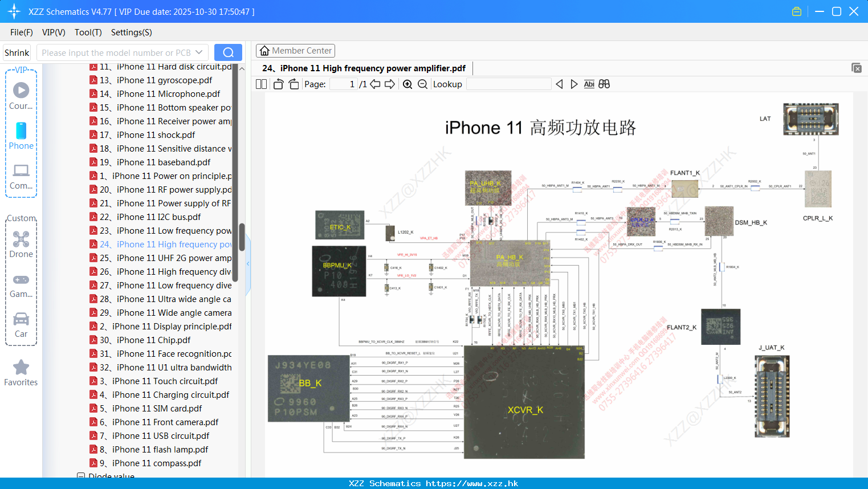Open 30 iPhone 11 Chip.pdf
The image size is (868, 489).
point(140,340)
